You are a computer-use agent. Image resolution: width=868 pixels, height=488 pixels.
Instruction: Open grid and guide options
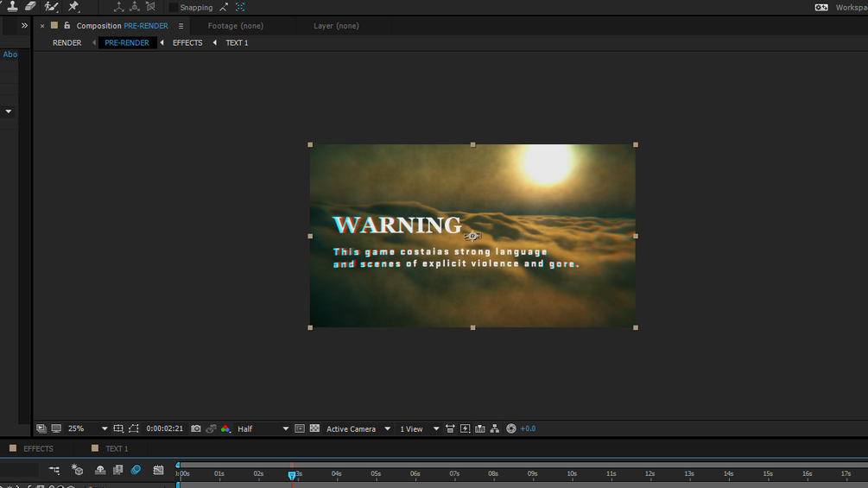coord(118,428)
